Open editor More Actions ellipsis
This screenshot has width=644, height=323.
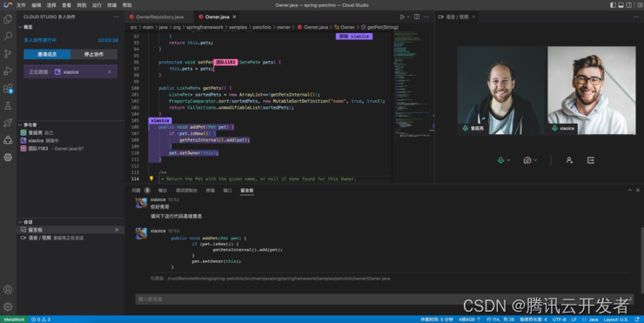tap(426, 17)
